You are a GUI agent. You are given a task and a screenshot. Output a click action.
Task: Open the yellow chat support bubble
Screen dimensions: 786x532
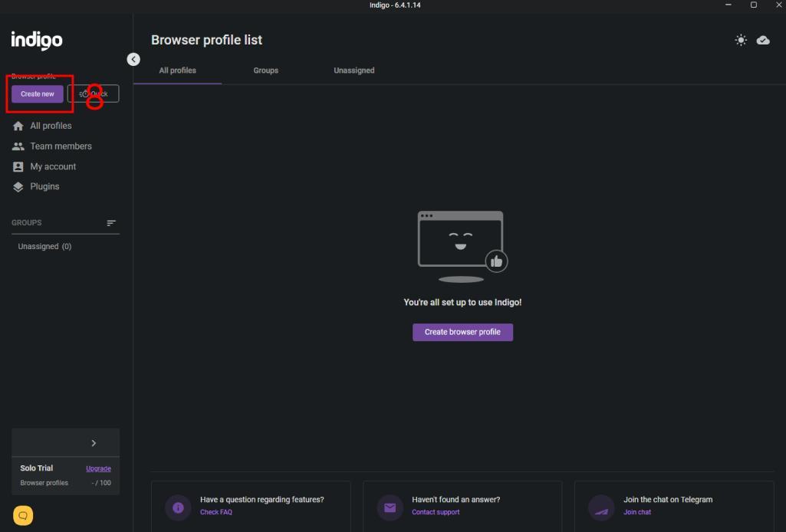pyautogui.click(x=23, y=516)
